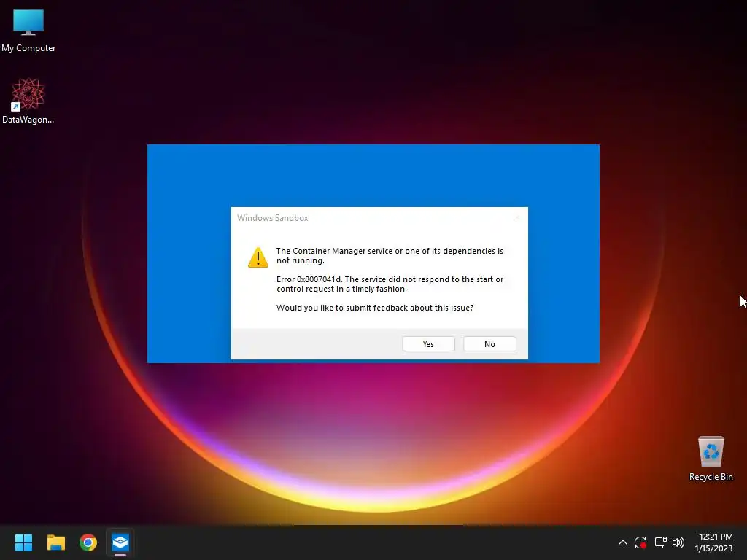Click the Windows Sandbox taskbar icon

point(120,542)
